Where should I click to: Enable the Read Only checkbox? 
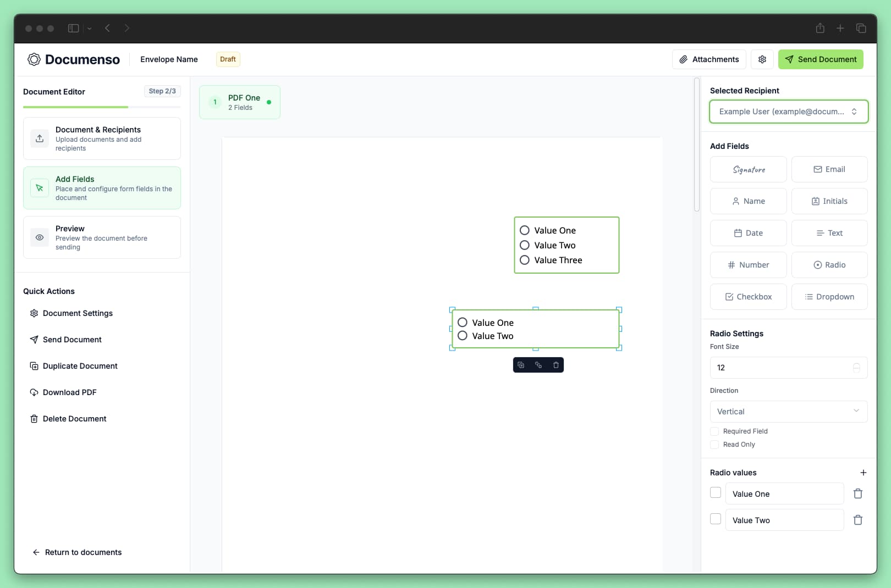tap(714, 445)
